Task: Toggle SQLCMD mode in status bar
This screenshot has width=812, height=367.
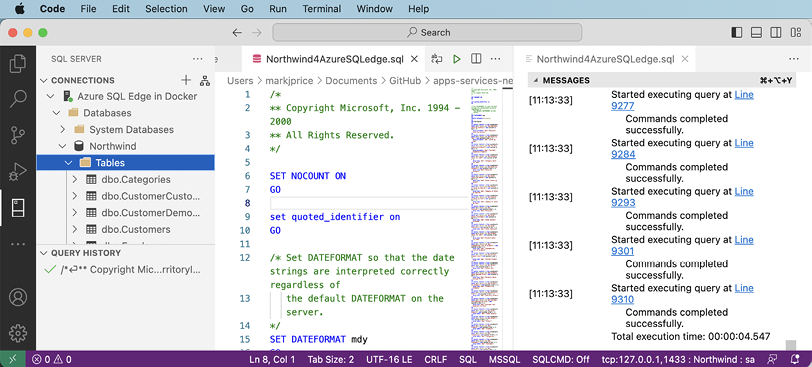Action: pos(561,359)
